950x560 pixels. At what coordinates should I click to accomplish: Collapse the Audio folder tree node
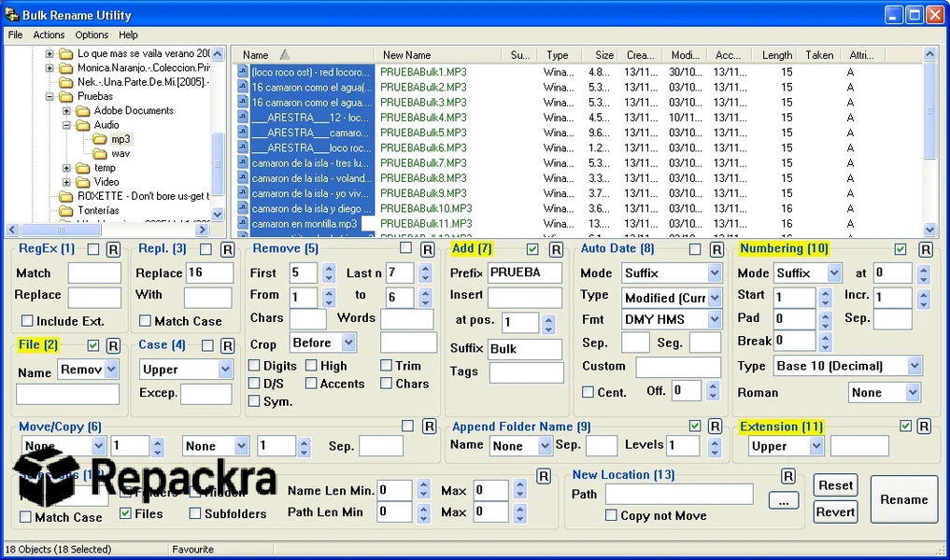point(66,125)
